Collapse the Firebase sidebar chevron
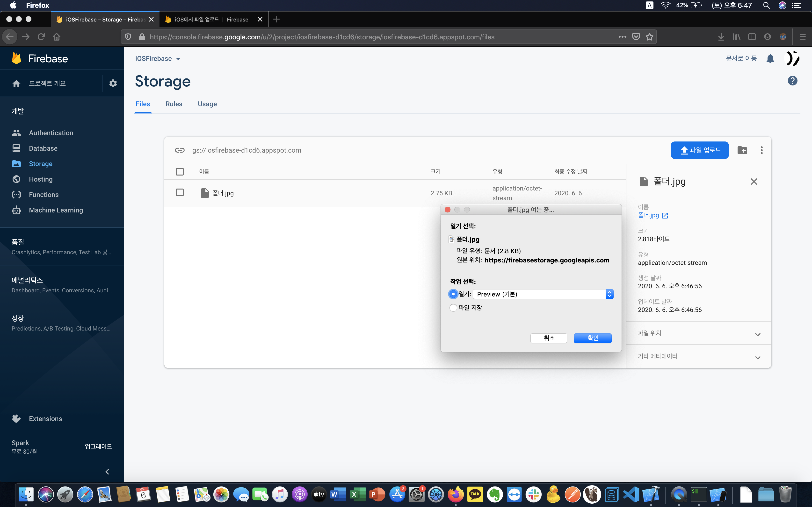The width and height of the screenshot is (812, 507). point(107,472)
